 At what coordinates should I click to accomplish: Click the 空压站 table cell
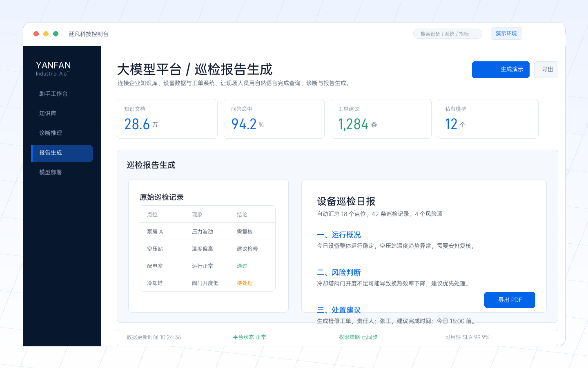click(x=155, y=249)
